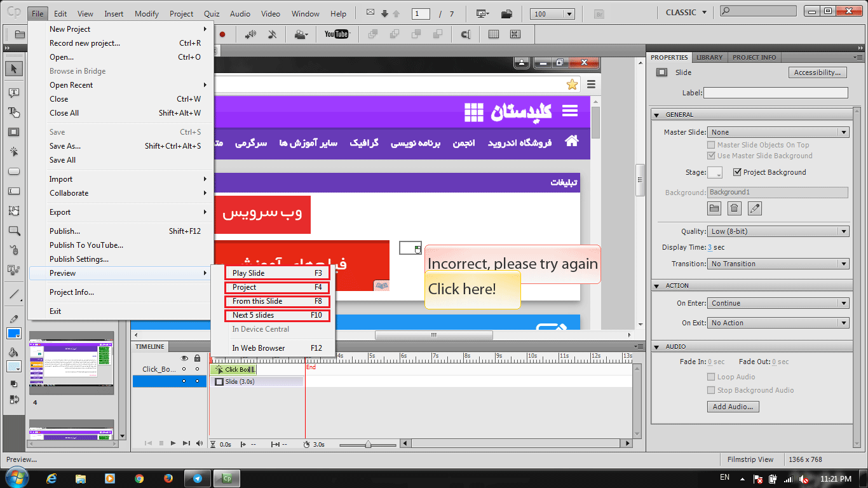Click the slide Label input field

click(776, 93)
